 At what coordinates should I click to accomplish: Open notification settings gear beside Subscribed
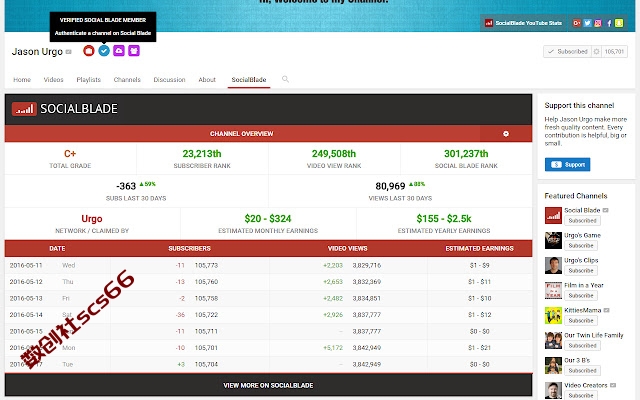(x=596, y=51)
